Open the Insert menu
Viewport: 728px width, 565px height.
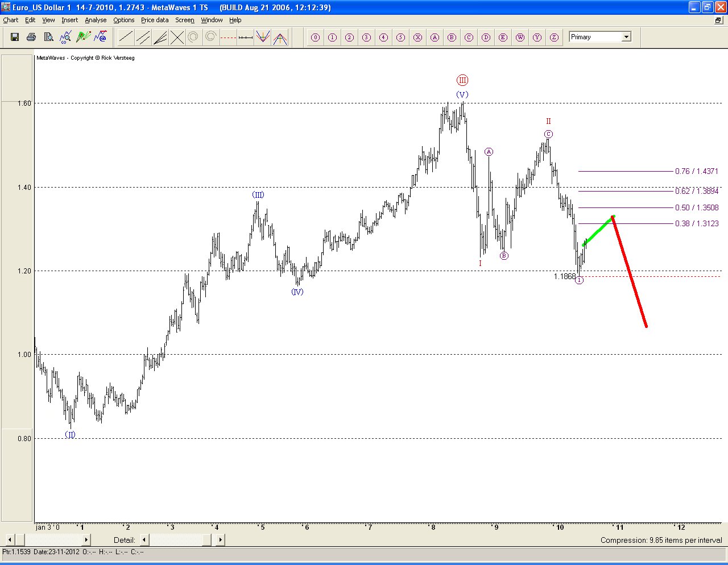[x=70, y=20]
